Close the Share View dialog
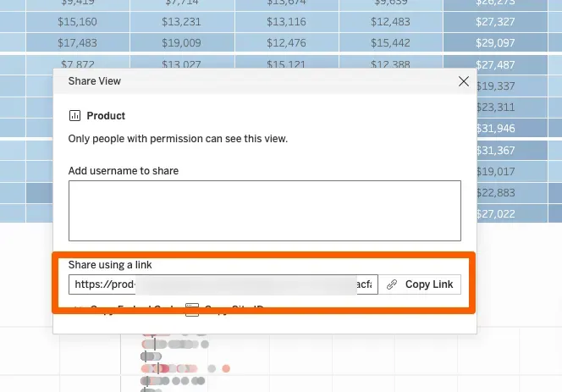Screen dimensions: 562x392 point(463,81)
